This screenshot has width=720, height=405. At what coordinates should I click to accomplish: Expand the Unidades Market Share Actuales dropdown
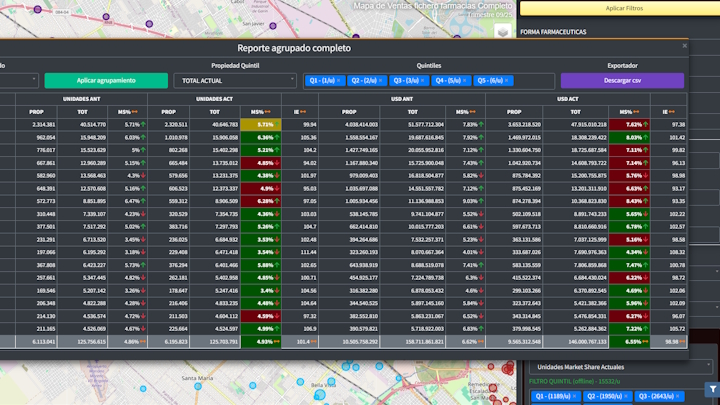(618, 367)
